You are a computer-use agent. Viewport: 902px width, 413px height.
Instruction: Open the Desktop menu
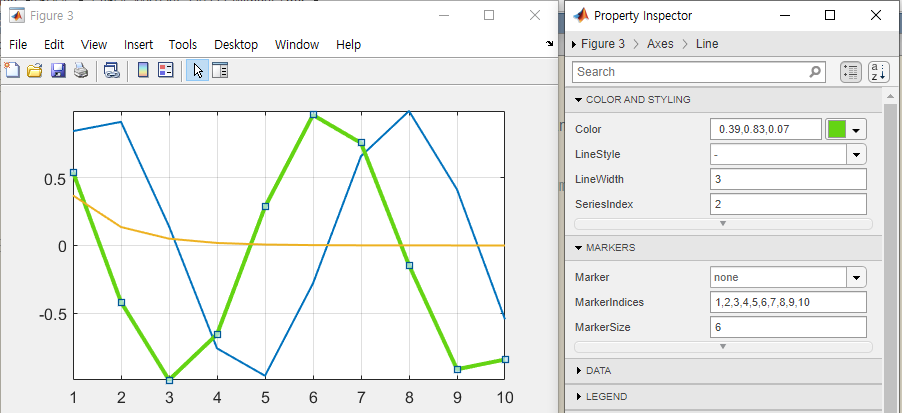(236, 44)
